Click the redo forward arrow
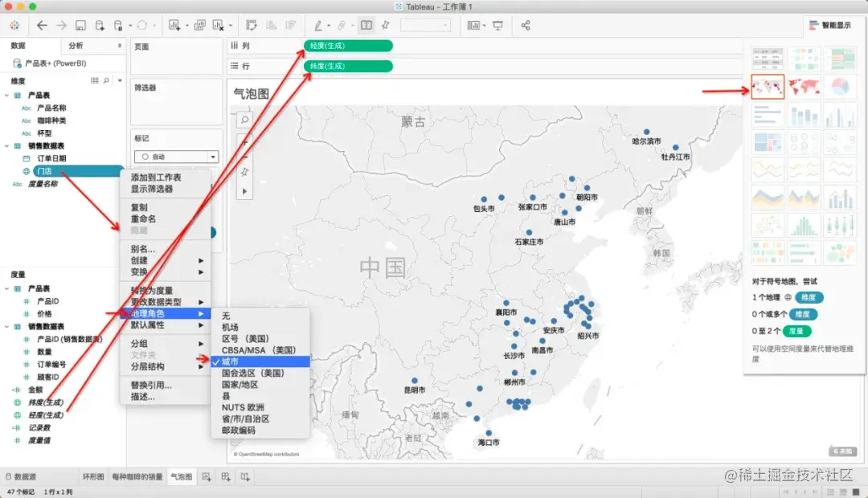 (x=61, y=26)
